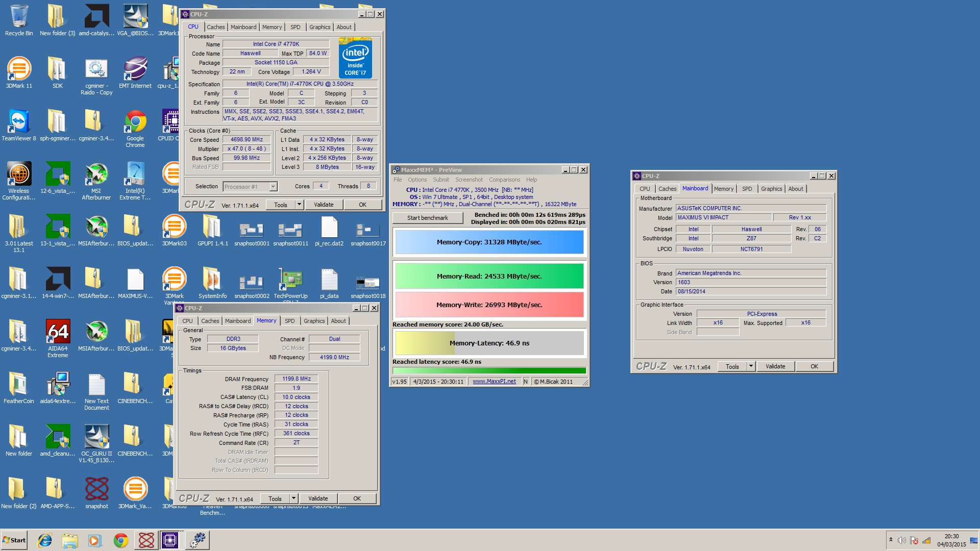
Task: Open the FeatherCoin desktop icon
Action: pyautogui.click(x=19, y=388)
